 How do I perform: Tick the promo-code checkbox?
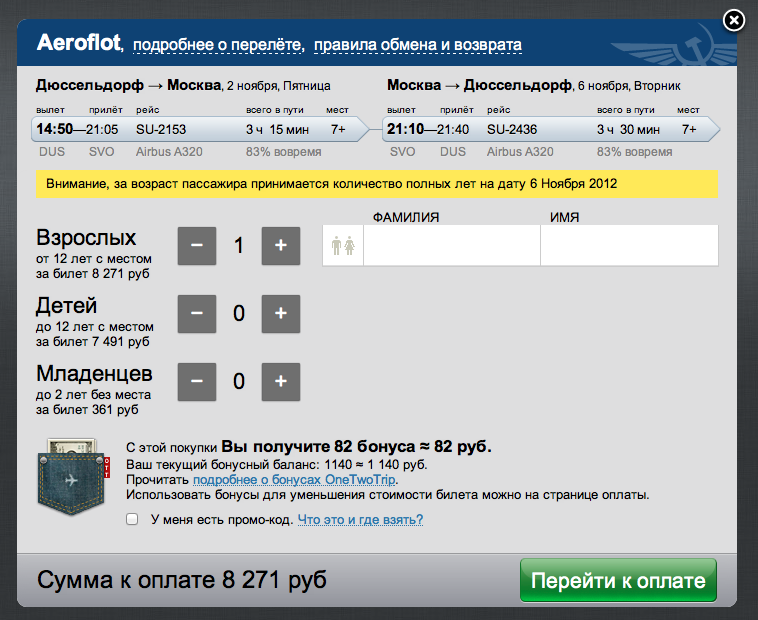(x=132, y=519)
